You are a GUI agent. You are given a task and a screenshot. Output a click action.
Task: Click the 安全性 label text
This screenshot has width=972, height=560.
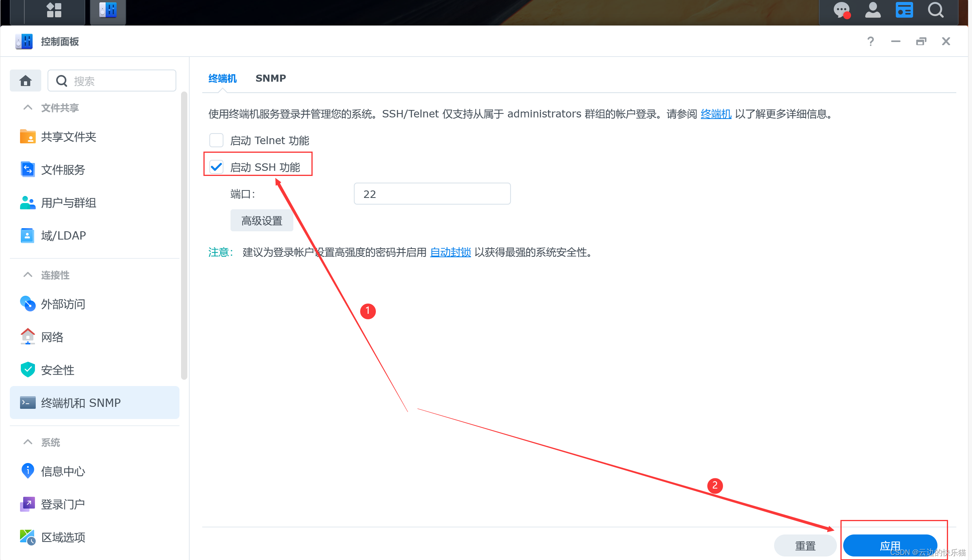[x=58, y=370]
